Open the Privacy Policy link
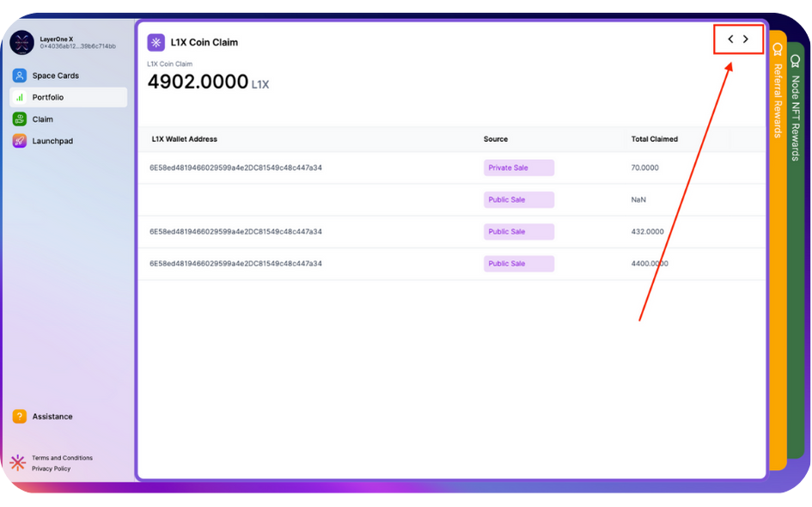Viewport: 812px width, 507px height. coord(52,468)
